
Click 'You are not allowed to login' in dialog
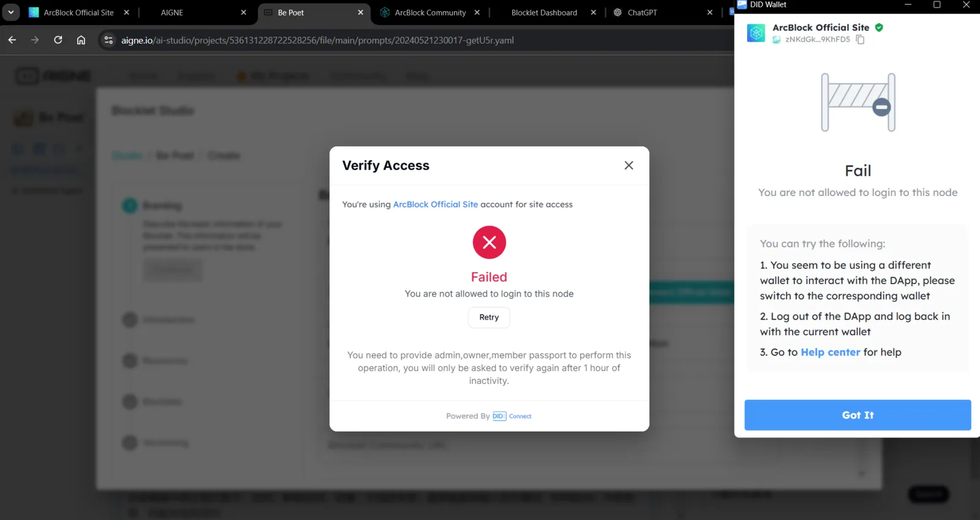pyautogui.click(x=489, y=294)
